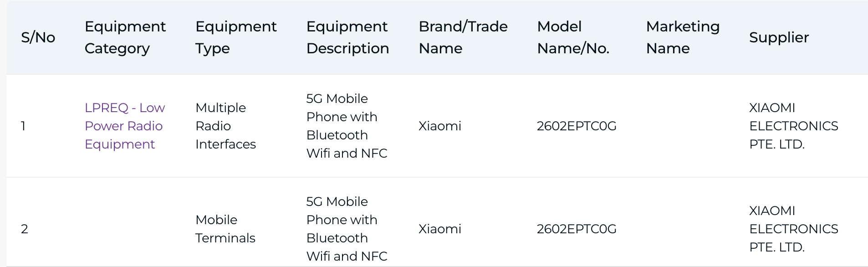Click the Supplier column header
The image size is (868, 267).
coord(779,37)
